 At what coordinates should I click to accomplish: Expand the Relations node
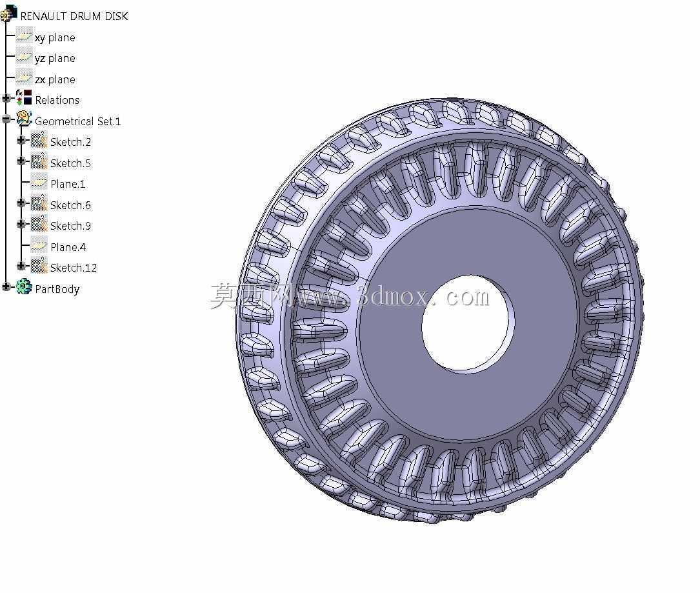(6, 98)
